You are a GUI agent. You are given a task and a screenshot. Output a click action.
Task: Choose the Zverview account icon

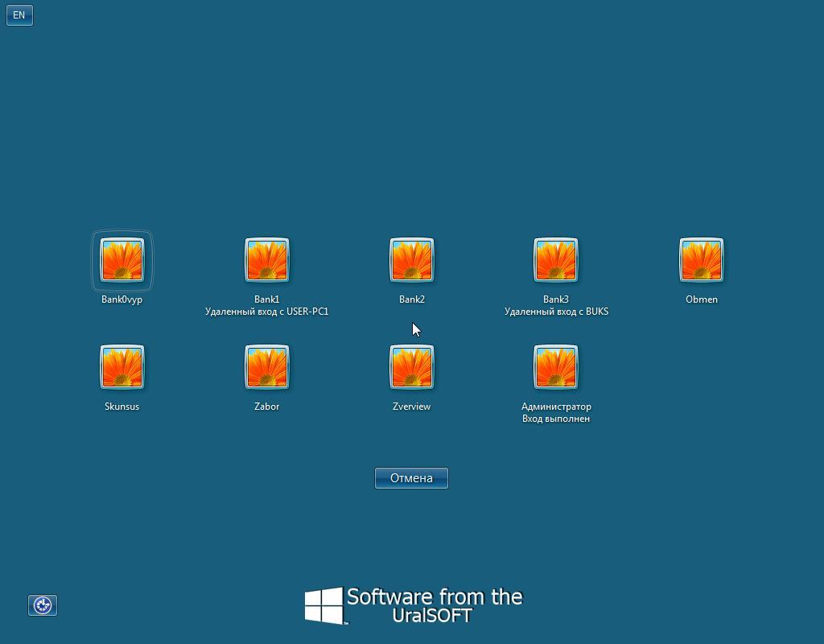tap(411, 367)
